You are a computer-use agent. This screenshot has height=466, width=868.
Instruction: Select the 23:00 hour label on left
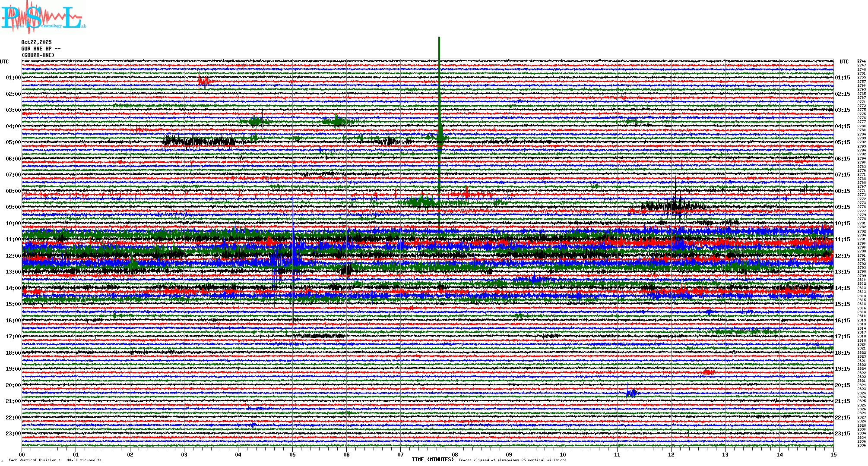(x=13, y=434)
